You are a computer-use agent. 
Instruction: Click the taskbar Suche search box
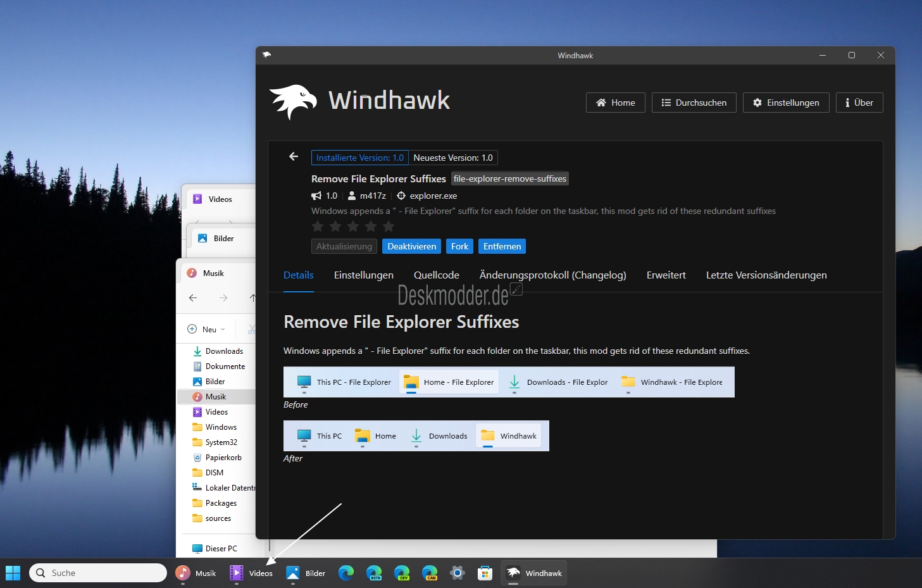(98, 573)
